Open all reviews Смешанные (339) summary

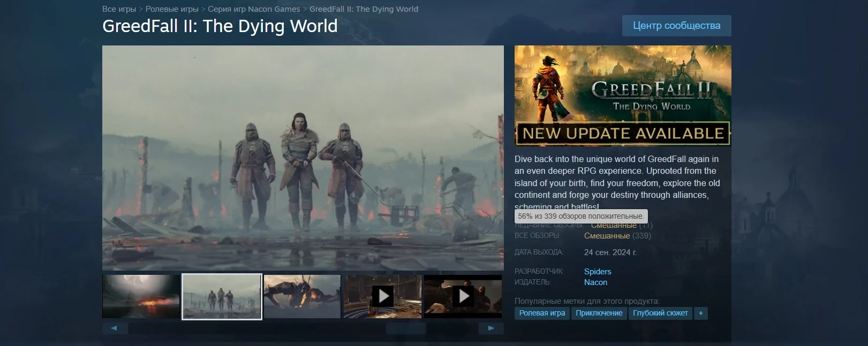[607, 236]
